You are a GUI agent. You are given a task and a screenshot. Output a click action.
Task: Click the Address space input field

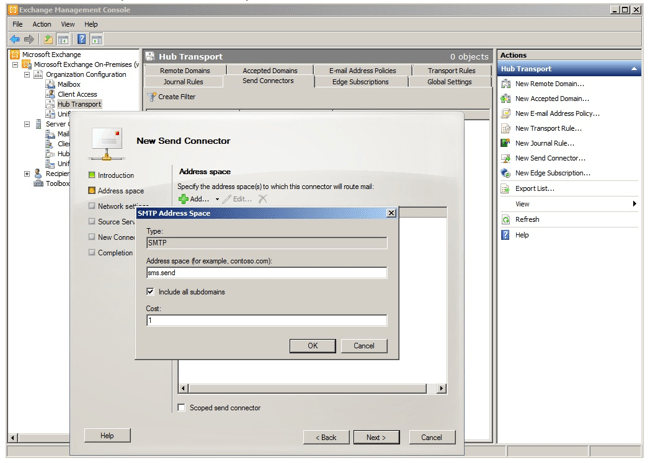tap(267, 273)
